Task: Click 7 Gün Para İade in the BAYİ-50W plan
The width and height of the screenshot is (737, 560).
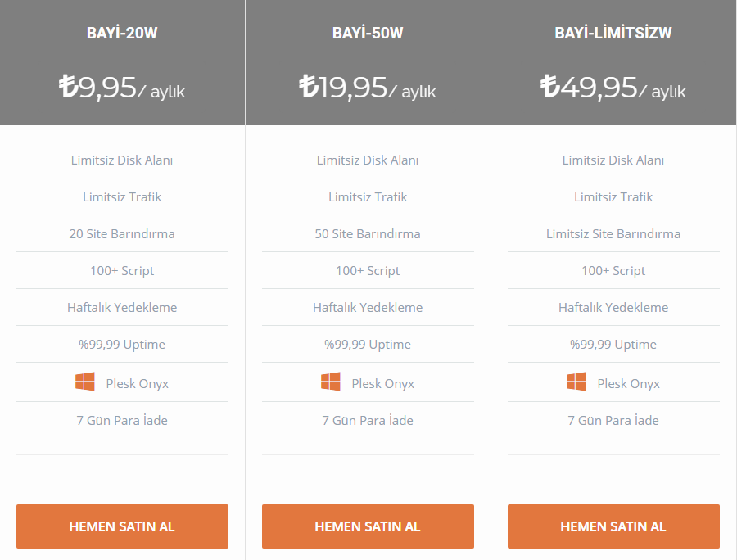Action: [x=368, y=420]
